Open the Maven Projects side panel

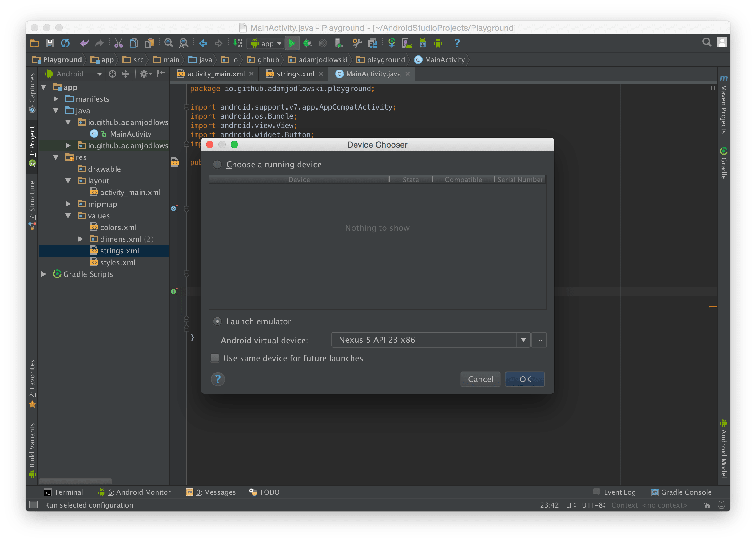723,104
